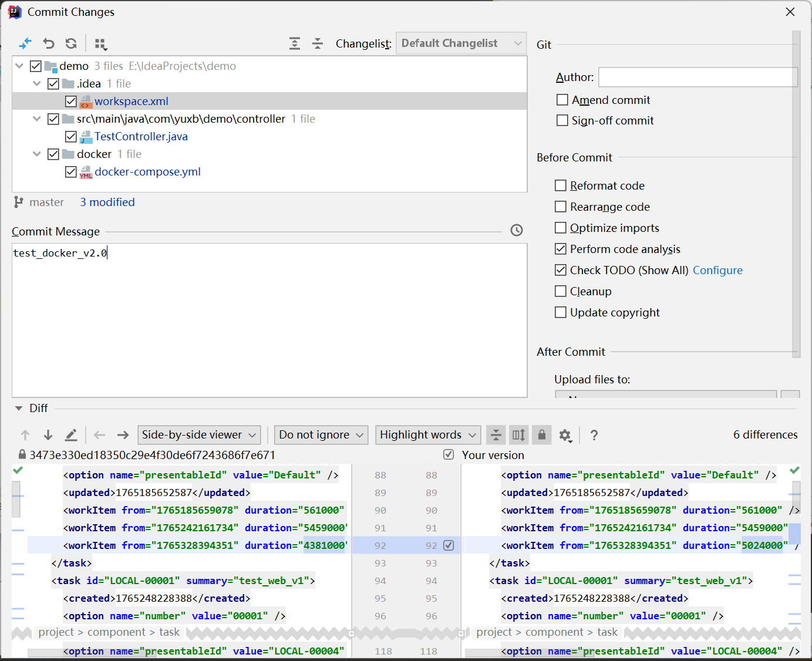Viewport: 812px width, 661px height.
Task: Click the master branch icon
Action: coord(19,202)
